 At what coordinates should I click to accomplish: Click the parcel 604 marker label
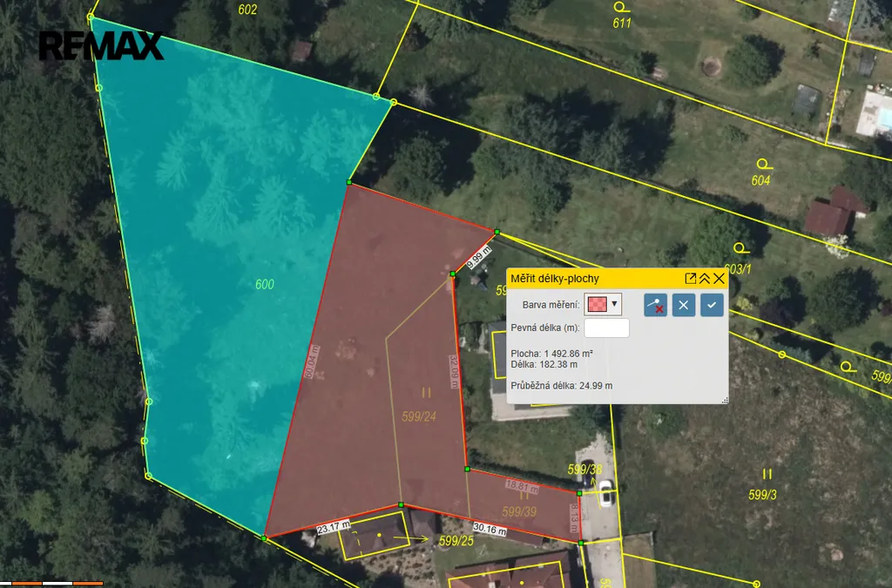[x=761, y=179]
